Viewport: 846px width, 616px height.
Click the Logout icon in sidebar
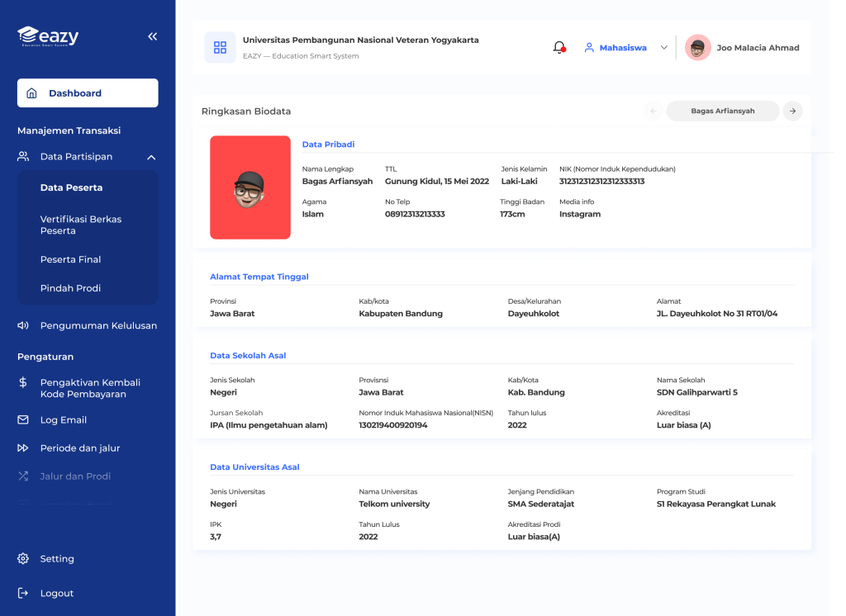[x=23, y=593]
